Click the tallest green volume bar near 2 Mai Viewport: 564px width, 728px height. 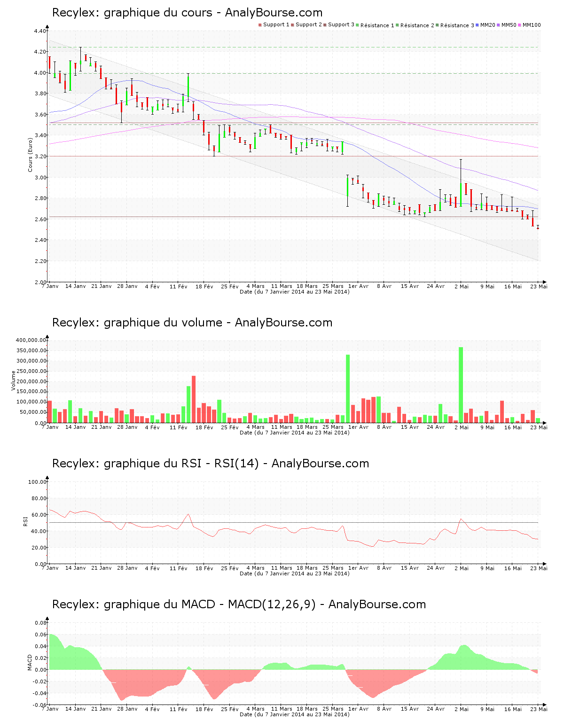point(461,385)
